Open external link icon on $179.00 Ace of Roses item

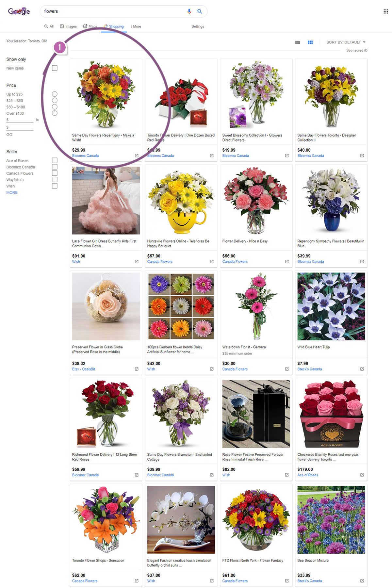pos(362,475)
